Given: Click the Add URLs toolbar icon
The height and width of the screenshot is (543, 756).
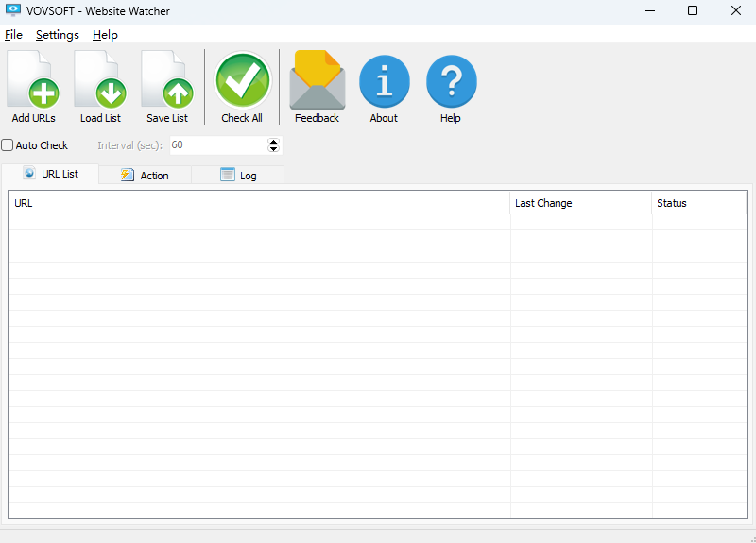Looking at the screenshot, I should tap(33, 87).
